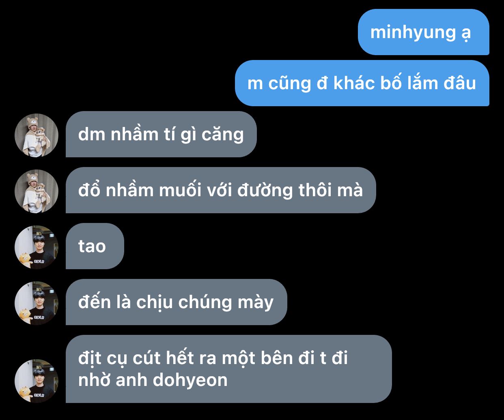Image resolution: width=504 pixels, height=420 pixels.
Task: Select the blue "m cũng đ khác bố lắm đâu" bubble
Action: (x=362, y=83)
